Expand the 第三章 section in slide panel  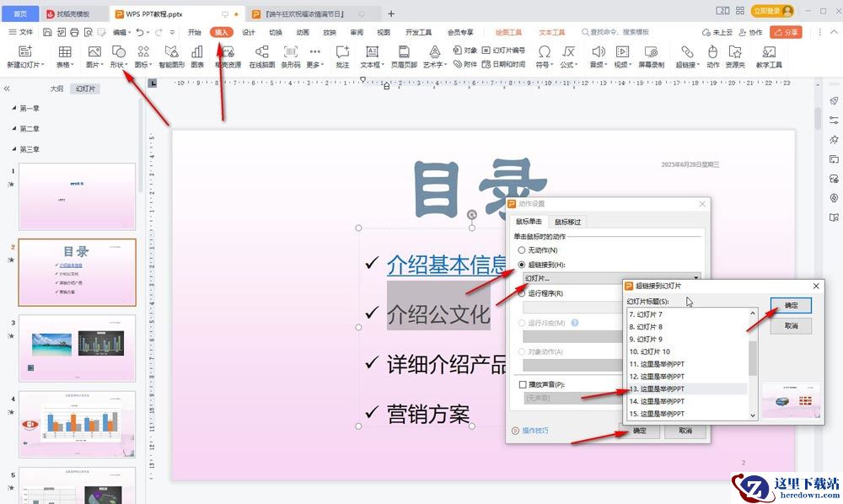pos(14,149)
